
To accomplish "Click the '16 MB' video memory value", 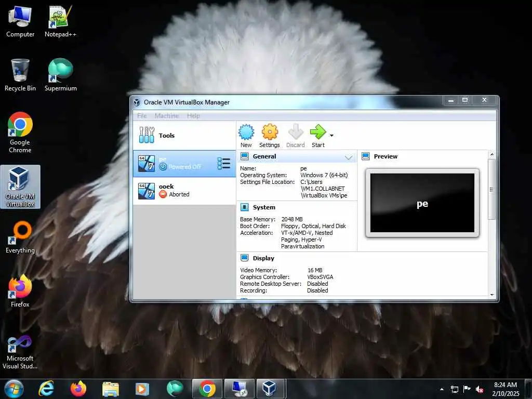I will click(x=315, y=270).
